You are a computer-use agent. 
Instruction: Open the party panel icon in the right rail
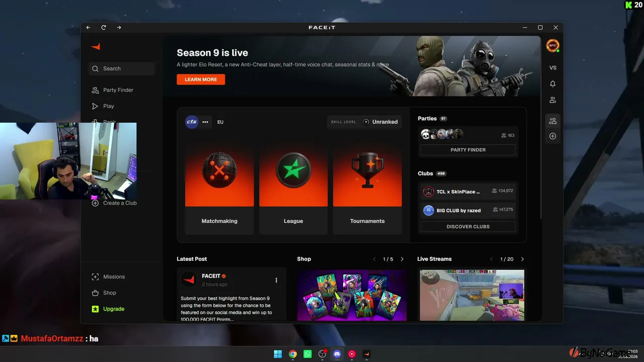tap(553, 121)
